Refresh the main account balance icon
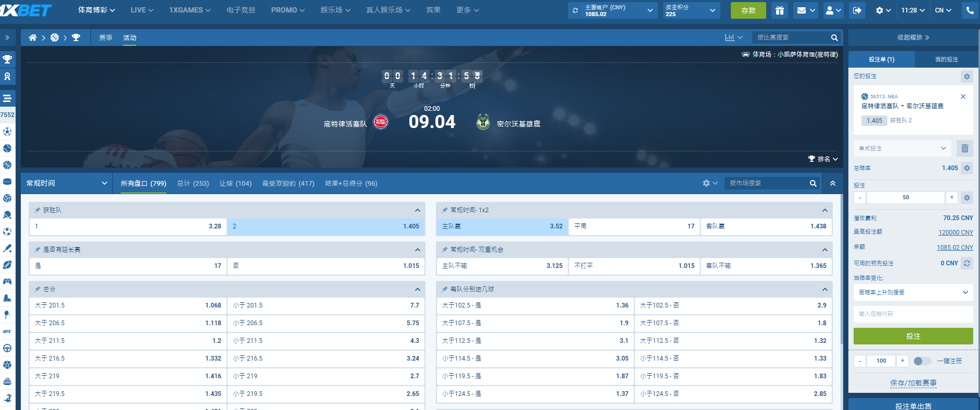980x410 pixels. (575, 10)
